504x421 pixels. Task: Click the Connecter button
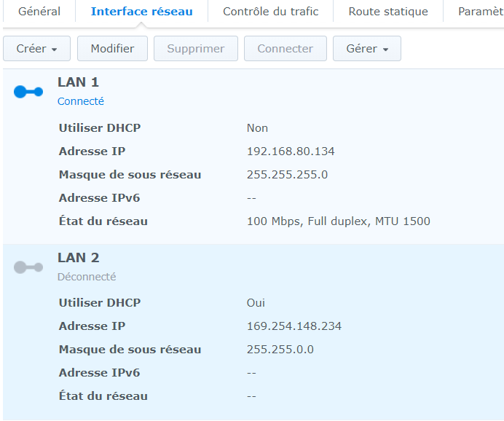click(285, 49)
